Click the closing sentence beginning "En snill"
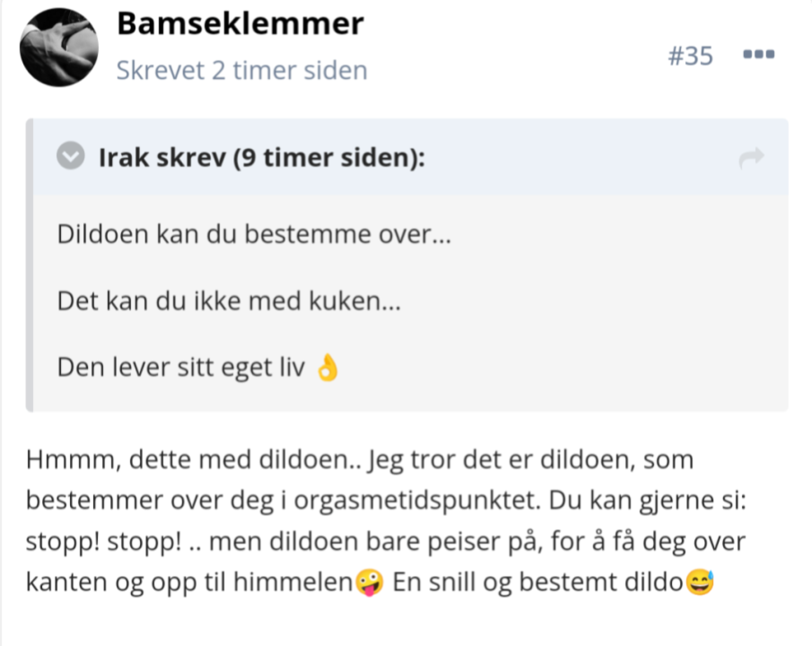The image size is (812, 646). 540,584
